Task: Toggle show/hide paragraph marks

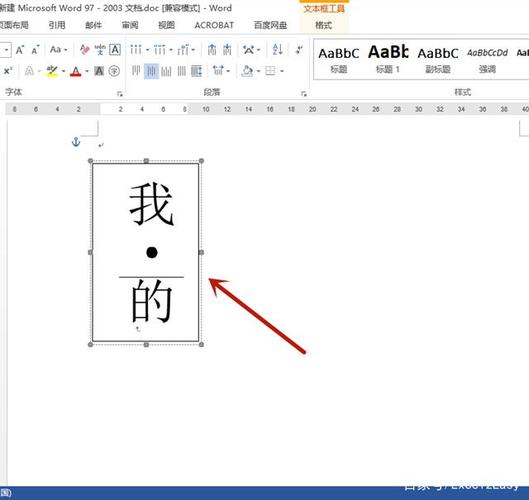Action: click(x=299, y=50)
